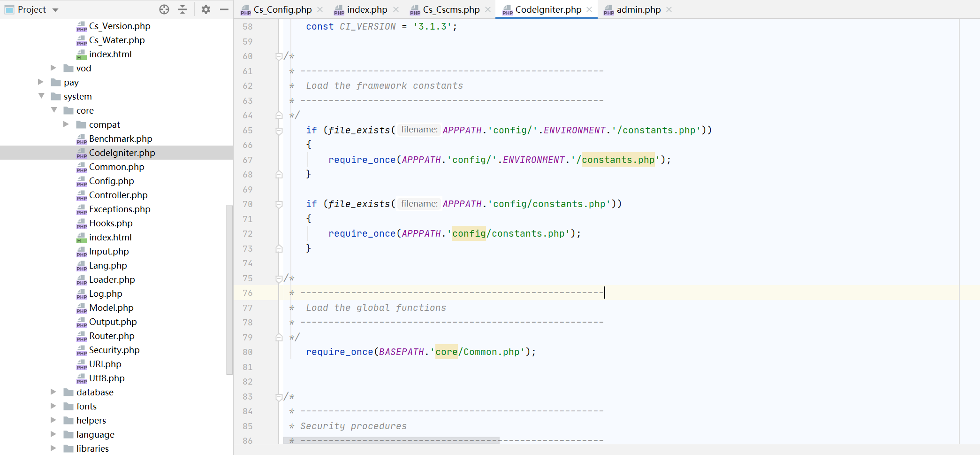Open the Project view dropdown arrow

pyautogui.click(x=55, y=10)
